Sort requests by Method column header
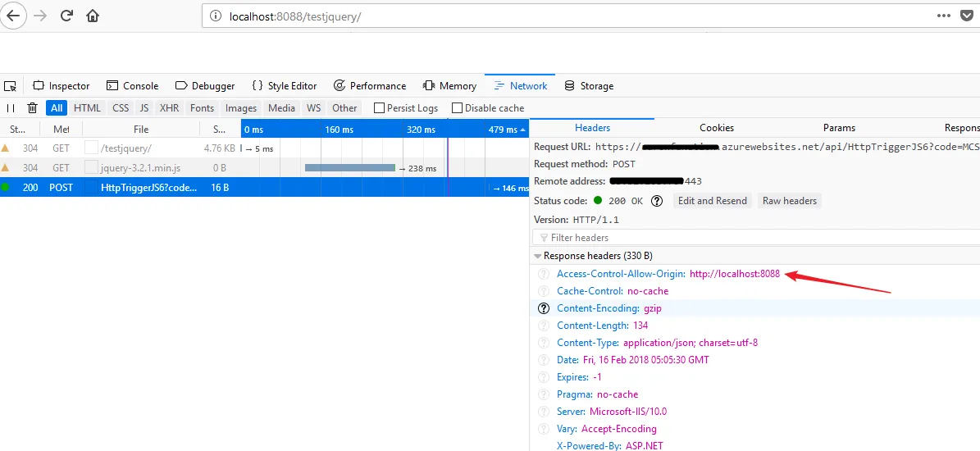 click(61, 130)
